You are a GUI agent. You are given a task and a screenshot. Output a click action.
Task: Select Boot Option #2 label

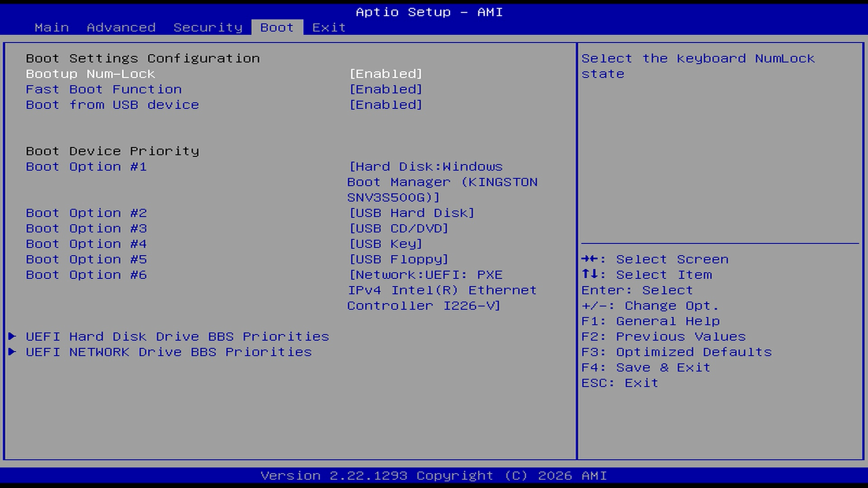[86, 213]
